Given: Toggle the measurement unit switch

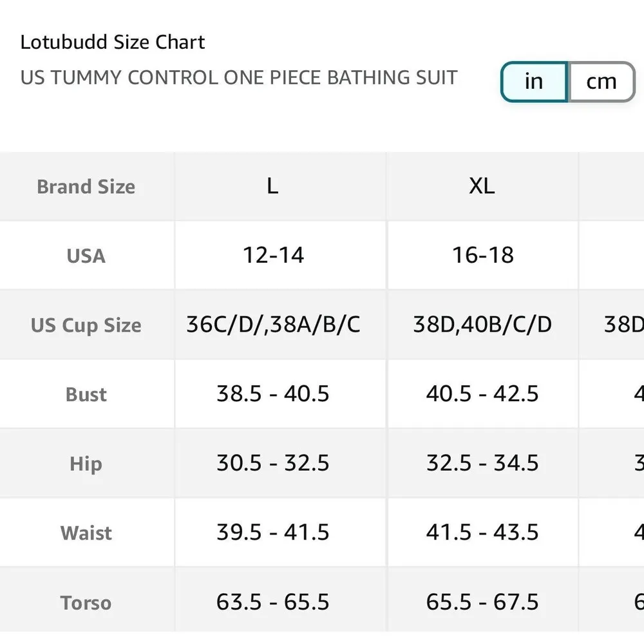Looking at the screenshot, I should [567, 82].
